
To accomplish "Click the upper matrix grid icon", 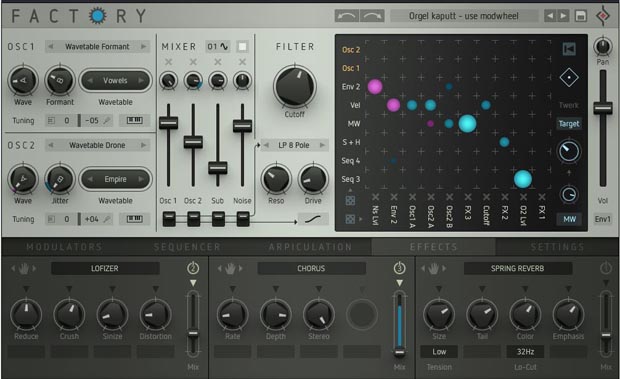I will (x=350, y=200).
